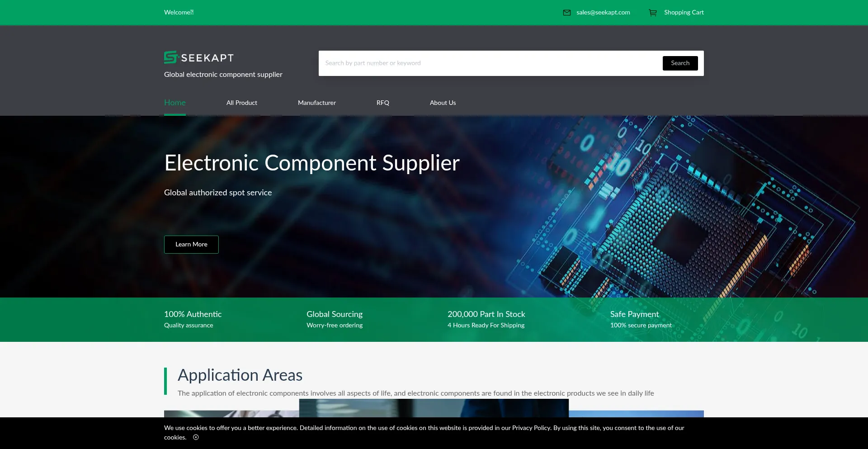868x449 pixels.
Task: Click the 'Quality assurance' subtitle
Action: tap(189, 326)
